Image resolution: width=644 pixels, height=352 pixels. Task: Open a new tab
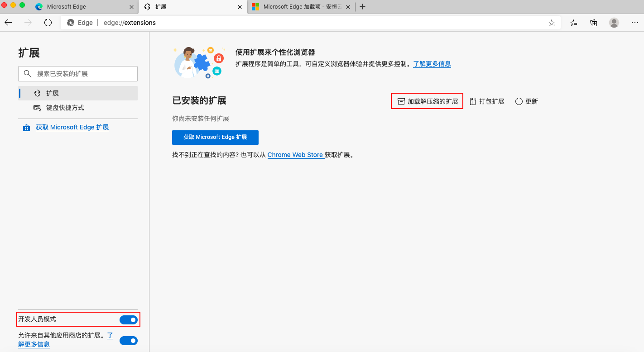pos(362,7)
